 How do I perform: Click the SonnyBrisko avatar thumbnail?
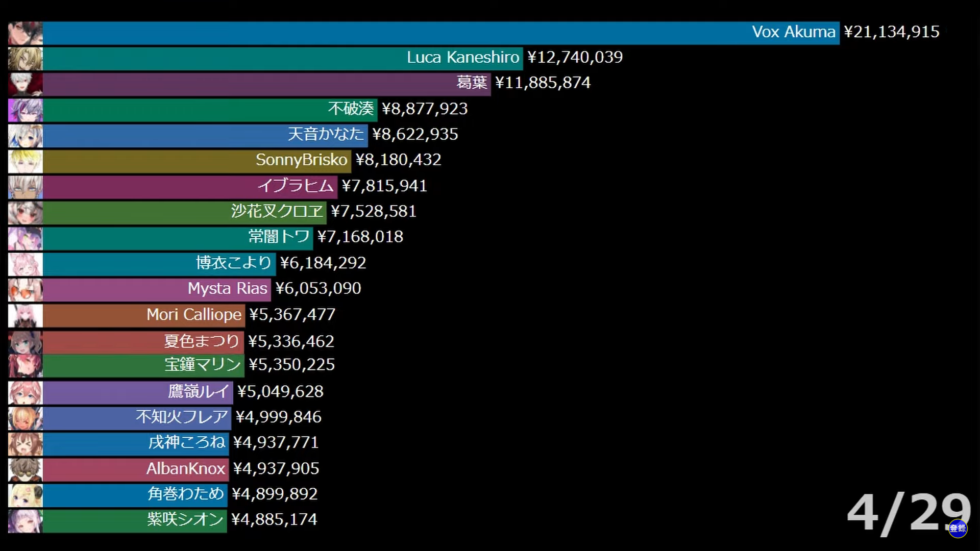click(x=25, y=161)
